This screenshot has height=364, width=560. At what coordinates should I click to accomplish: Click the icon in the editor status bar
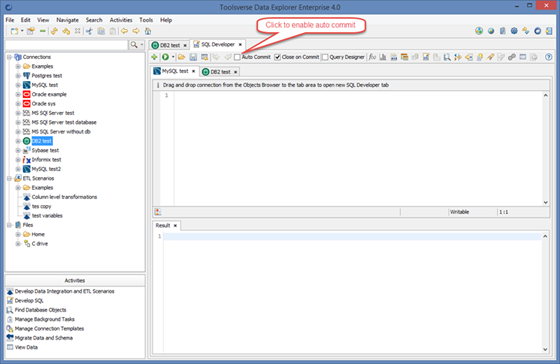[158, 212]
